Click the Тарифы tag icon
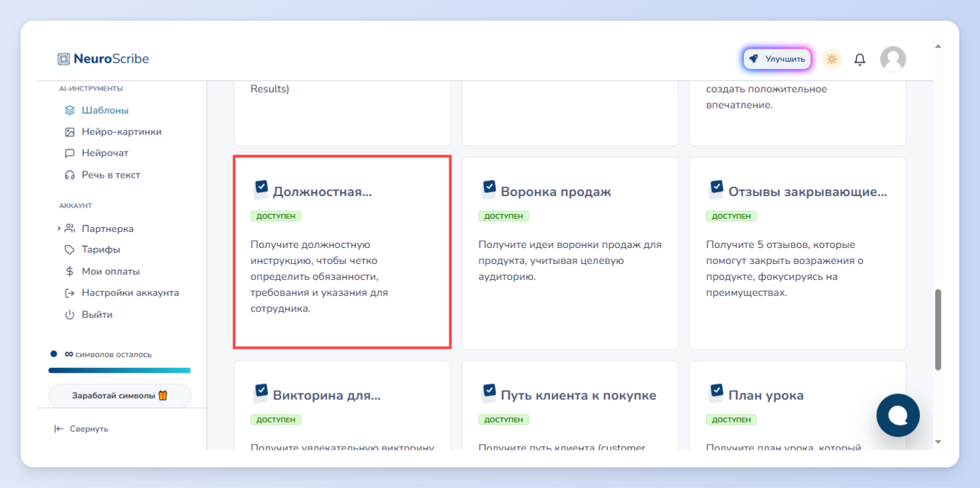 (x=69, y=249)
